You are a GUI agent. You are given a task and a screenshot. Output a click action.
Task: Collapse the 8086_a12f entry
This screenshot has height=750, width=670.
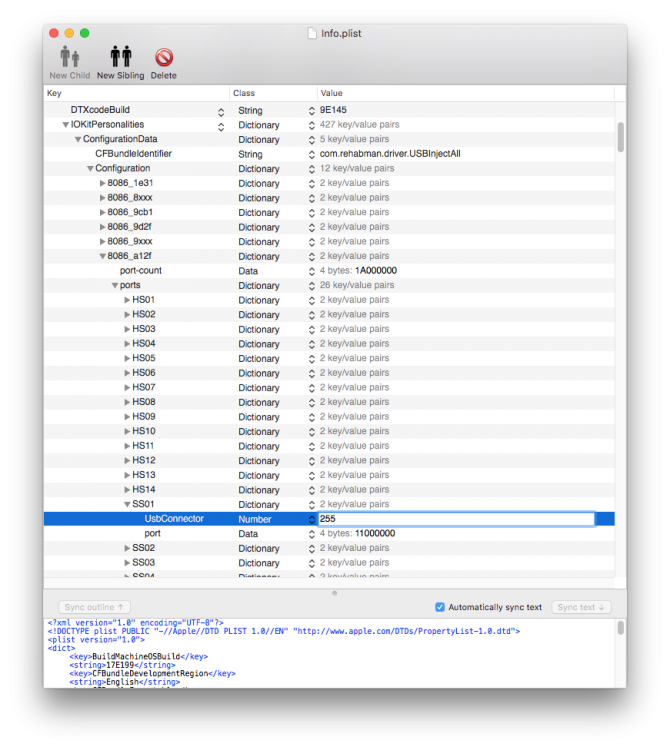102,256
